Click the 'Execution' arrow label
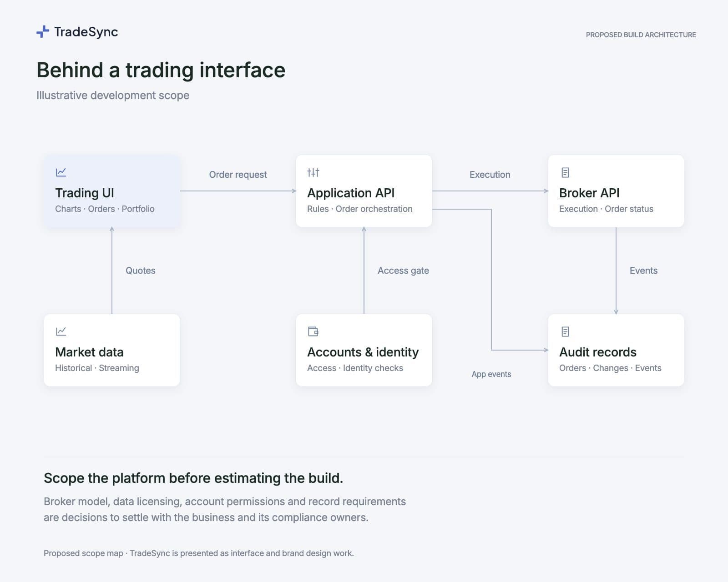 coord(490,175)
